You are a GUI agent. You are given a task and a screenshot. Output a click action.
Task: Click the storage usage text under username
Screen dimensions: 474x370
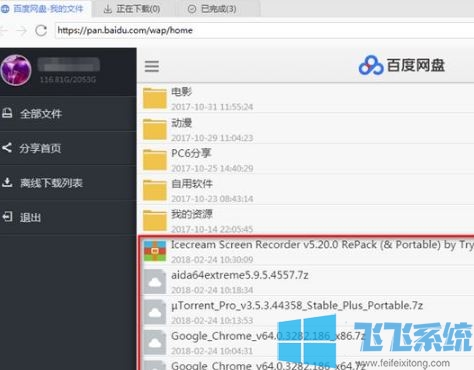(x=68, y=80)
